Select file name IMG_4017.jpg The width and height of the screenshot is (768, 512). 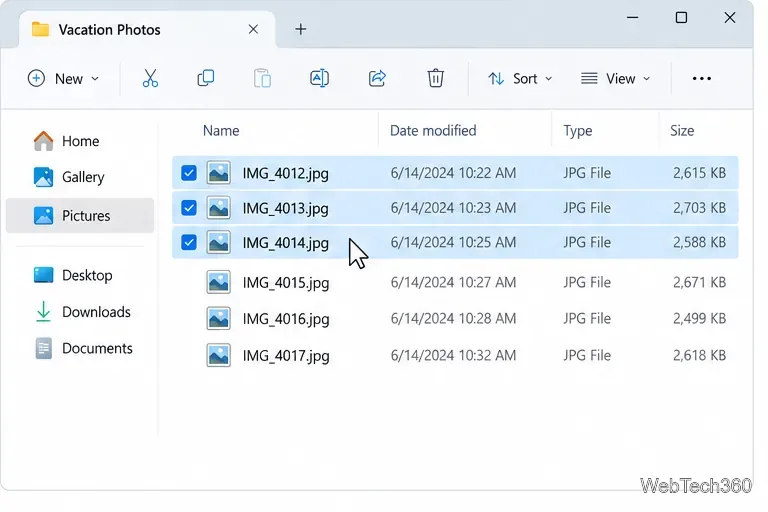coord(286,356)
